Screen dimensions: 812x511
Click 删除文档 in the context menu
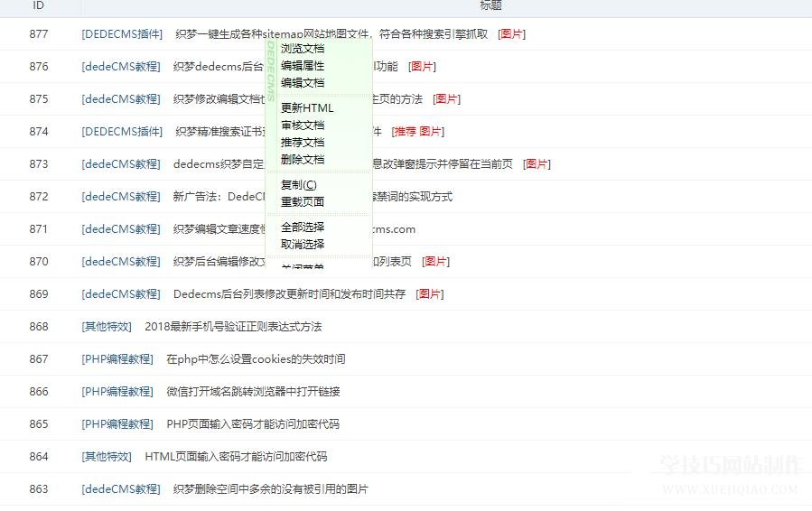coord(303,160)
